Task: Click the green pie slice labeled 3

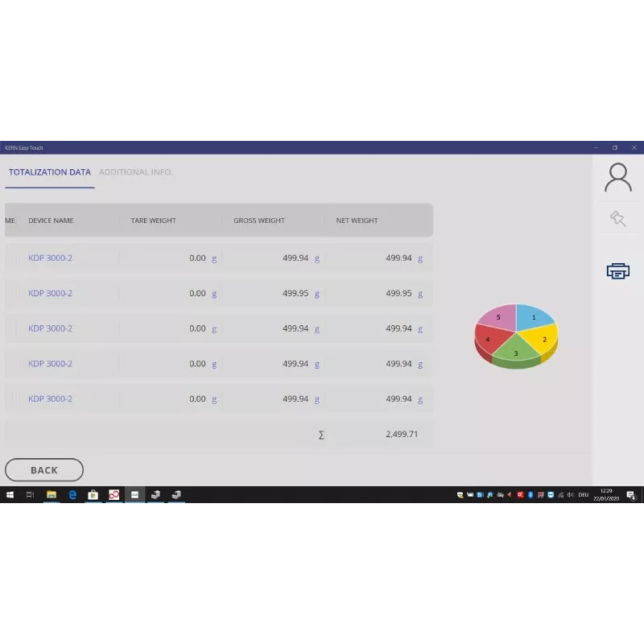Action: click(516, 352)
